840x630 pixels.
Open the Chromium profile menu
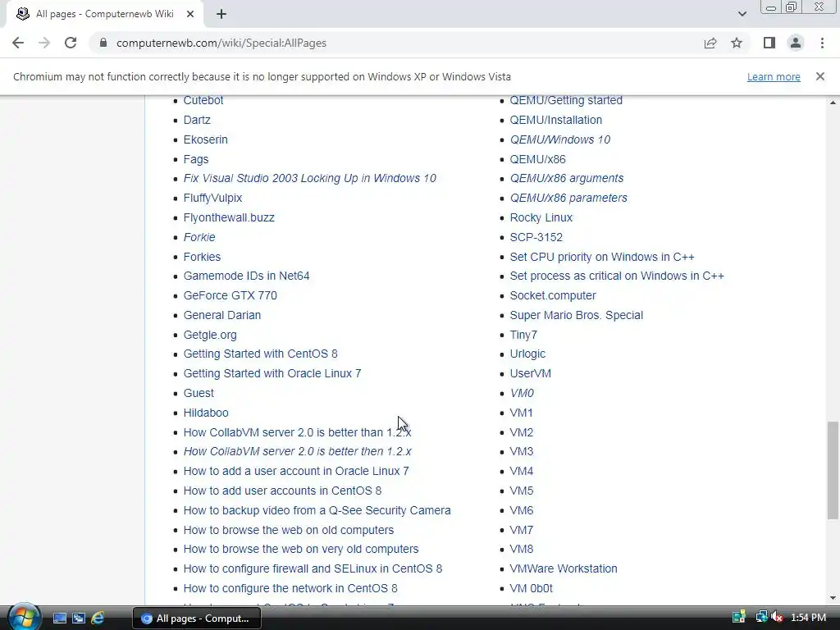click(x=796, y=43)
